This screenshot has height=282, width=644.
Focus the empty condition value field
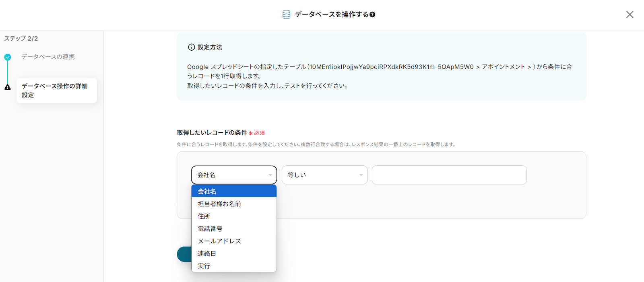tap(449, 175)
